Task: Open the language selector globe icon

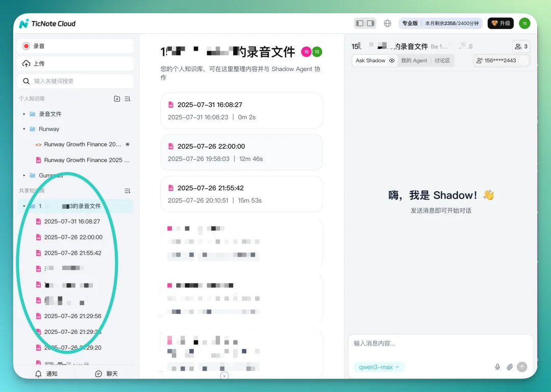Action: coord(387,23)
